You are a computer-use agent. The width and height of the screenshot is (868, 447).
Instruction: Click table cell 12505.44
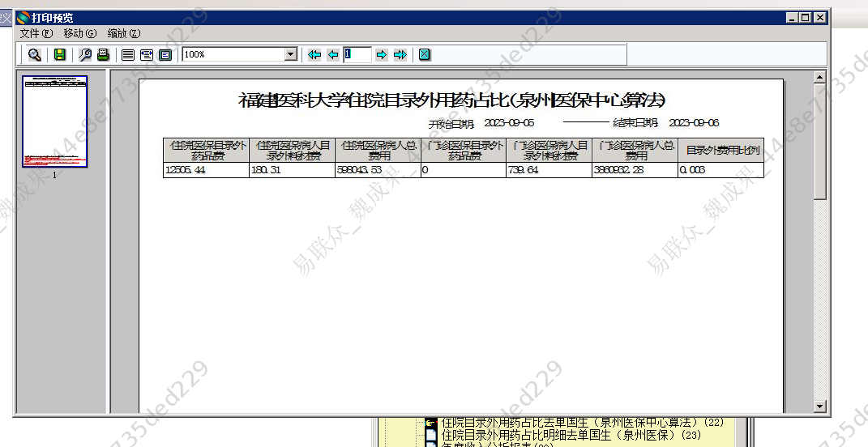[206, 170]
